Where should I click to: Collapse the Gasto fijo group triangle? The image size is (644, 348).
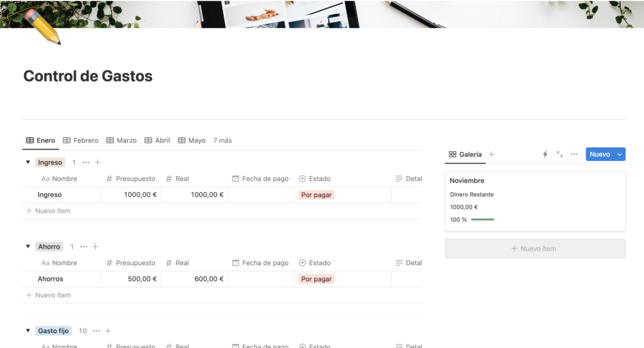coord(28,331)
